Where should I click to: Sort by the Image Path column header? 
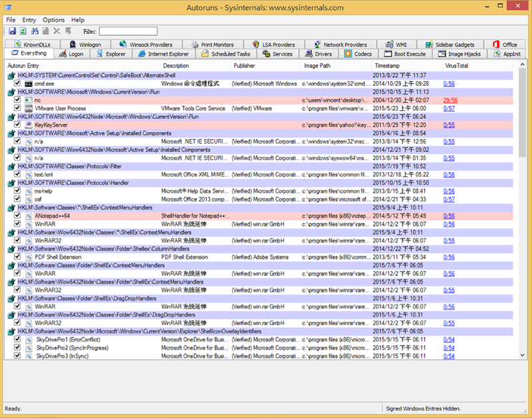[x=336, y=66]
